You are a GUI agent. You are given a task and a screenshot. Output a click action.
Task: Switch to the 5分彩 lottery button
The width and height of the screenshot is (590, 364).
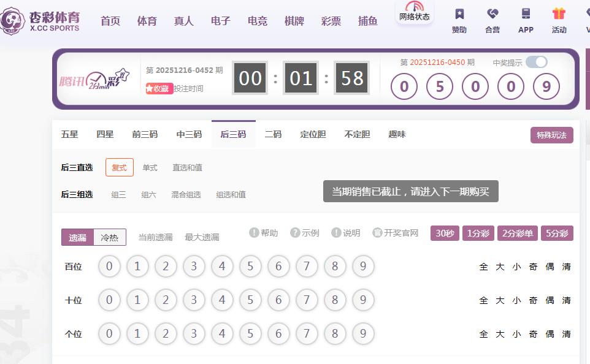tap(557, 233)
